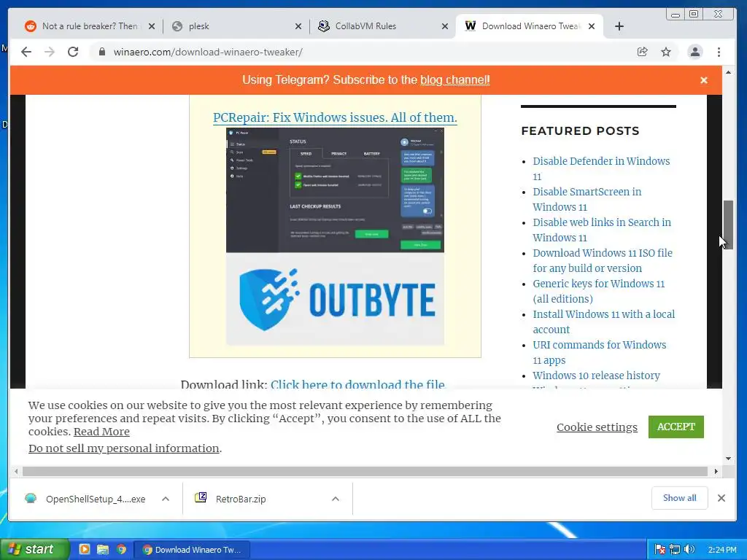
Task: Open Download Windows 11 ISO file post
Action: coord(603,260)
